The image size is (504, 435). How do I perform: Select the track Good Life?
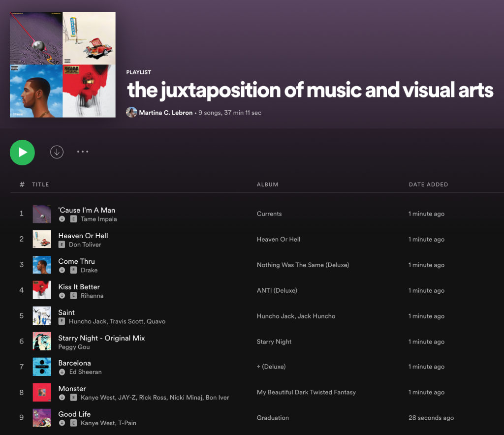(74, 414)
